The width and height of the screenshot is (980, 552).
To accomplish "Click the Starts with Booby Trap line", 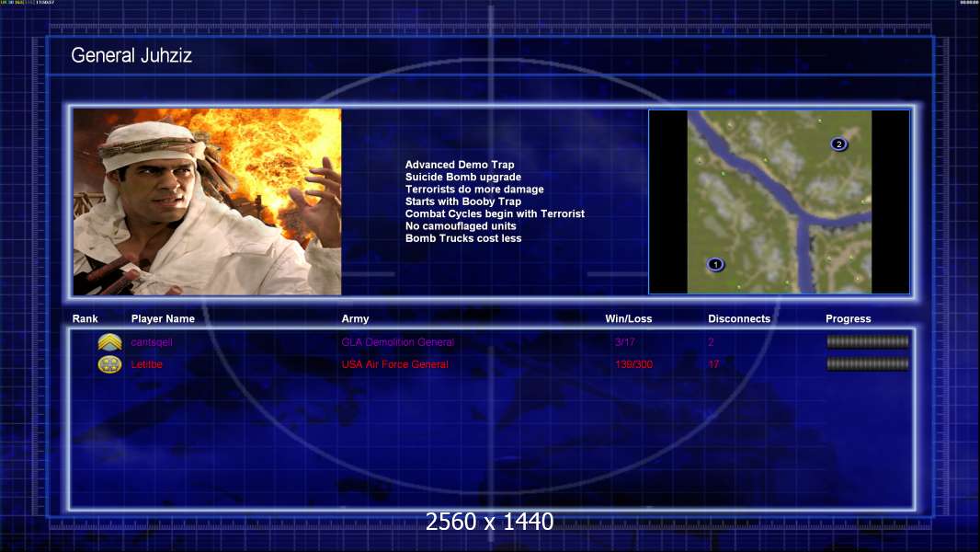I will click(463, 201).
